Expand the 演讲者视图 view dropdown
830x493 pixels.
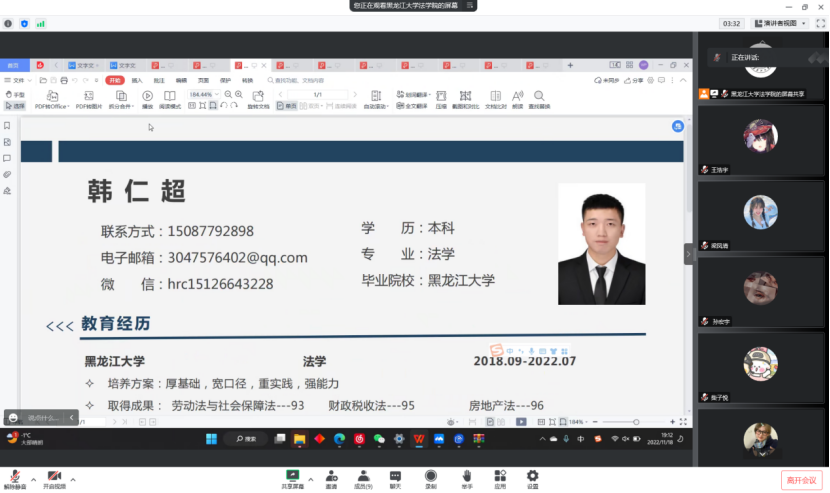[x=780, y=23]
